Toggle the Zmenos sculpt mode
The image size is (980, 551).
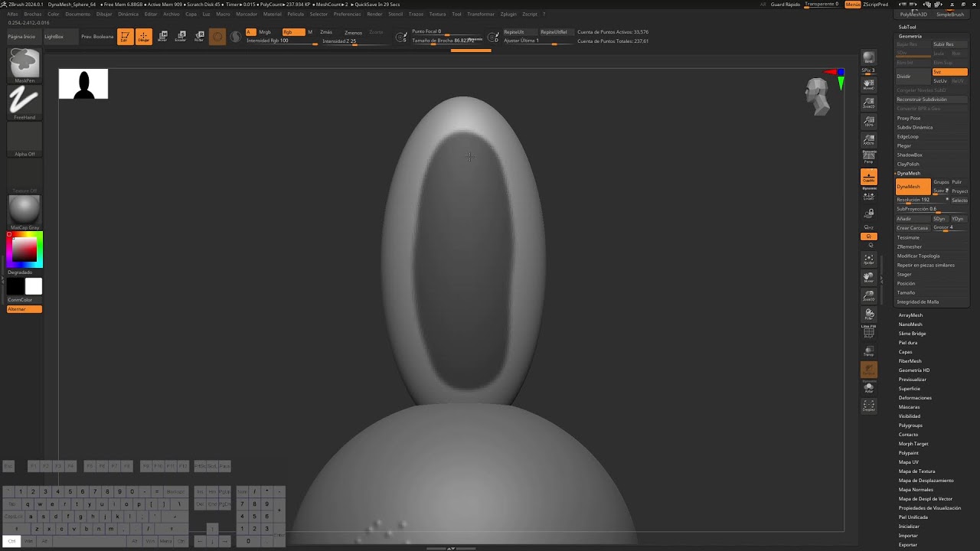point(353,32)
